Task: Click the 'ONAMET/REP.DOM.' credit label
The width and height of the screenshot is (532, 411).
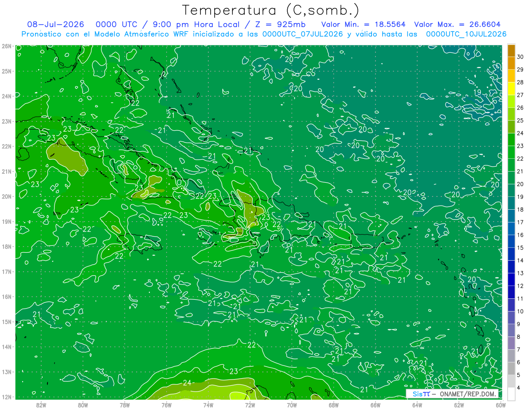Action: click(469, 394)
